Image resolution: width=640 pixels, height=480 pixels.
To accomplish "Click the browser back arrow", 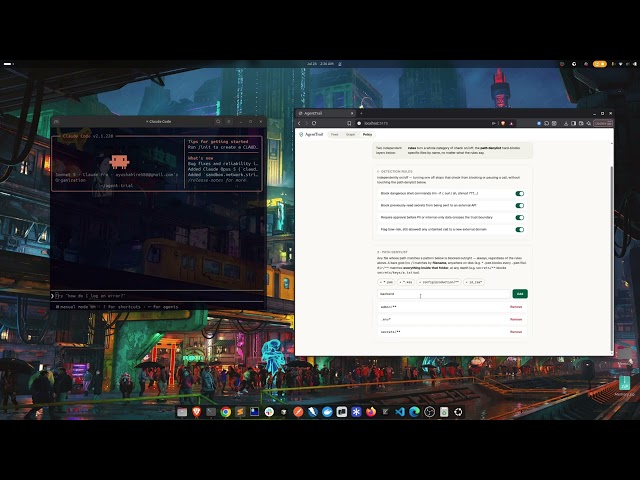I will coord(299,123).
